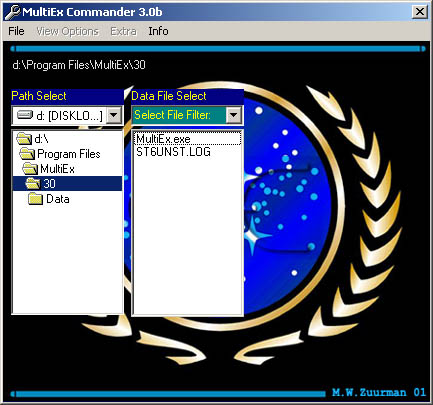The image size is (433, 405).
Task: Open the Info menu
Action: pyautogui.click(x=158, y=31)
